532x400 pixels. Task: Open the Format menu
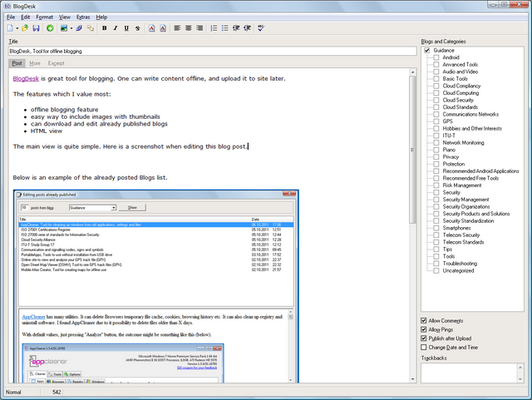44,17
